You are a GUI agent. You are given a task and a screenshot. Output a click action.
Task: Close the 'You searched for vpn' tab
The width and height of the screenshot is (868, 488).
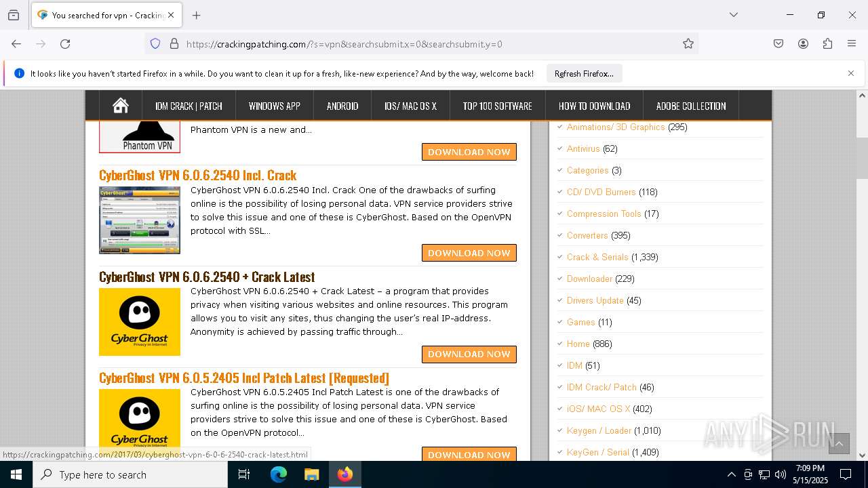171,15
